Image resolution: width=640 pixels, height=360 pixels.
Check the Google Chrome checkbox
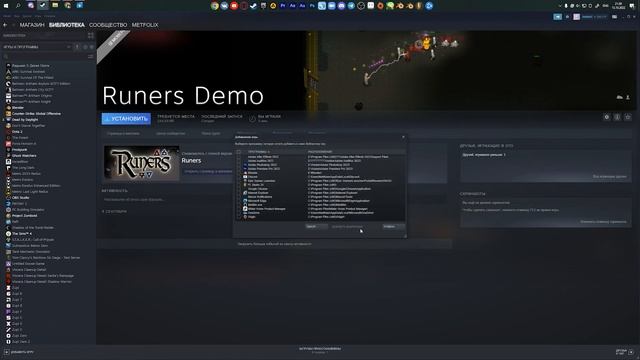[239, 189]
